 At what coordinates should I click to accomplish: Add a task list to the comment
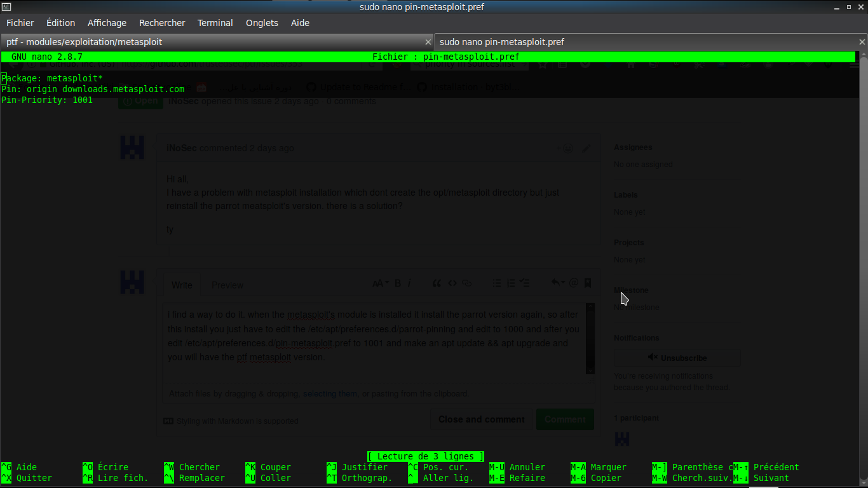[x=524, y=283]
